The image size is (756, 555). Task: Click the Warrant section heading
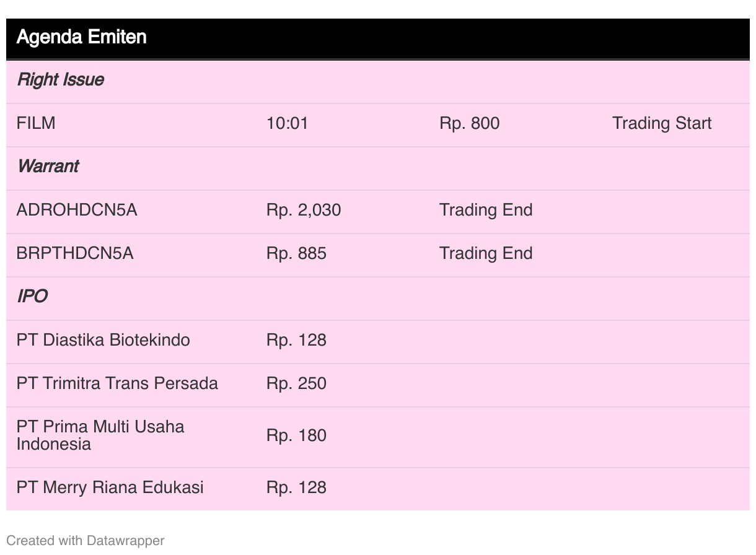48,167
